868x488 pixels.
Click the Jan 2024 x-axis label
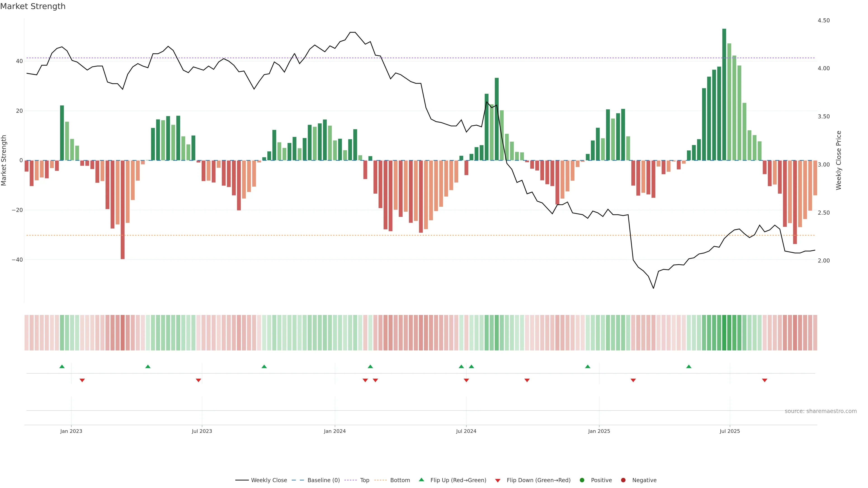[x=335, y=431]
